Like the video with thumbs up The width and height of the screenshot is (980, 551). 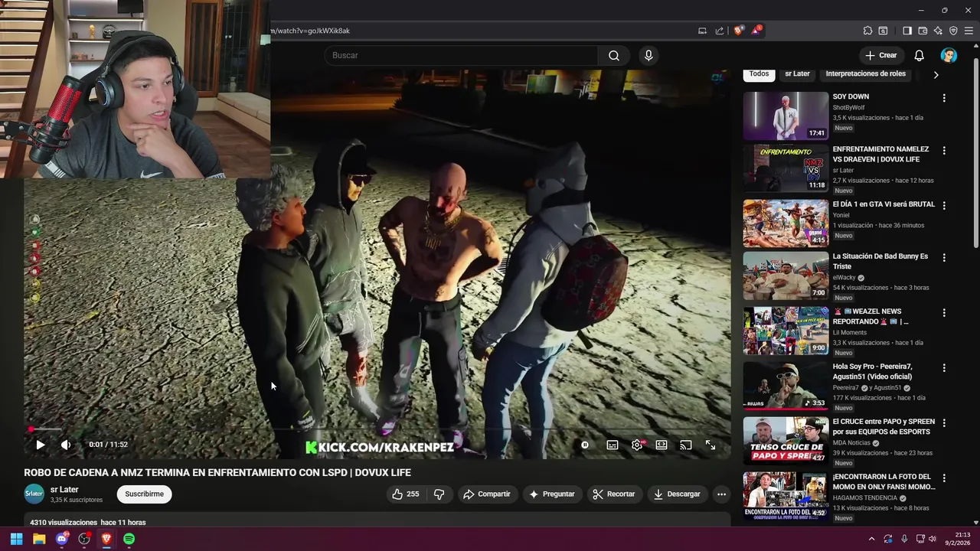pos(405,494)
